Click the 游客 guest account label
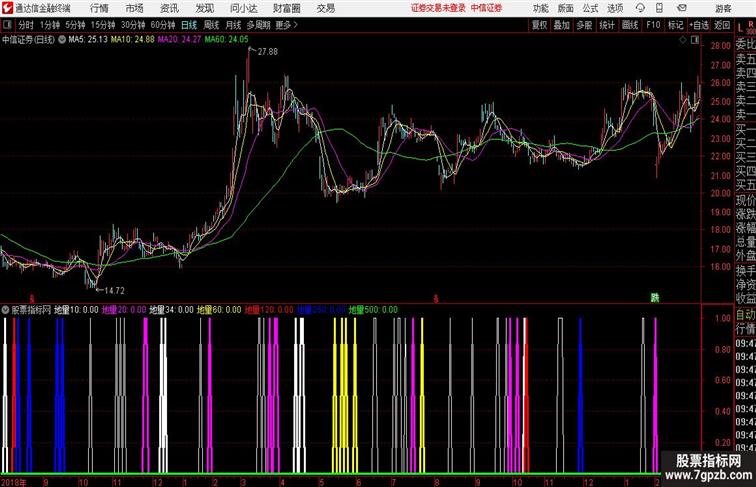The height and width of the screenshot is (487, 756). [723, 8]
